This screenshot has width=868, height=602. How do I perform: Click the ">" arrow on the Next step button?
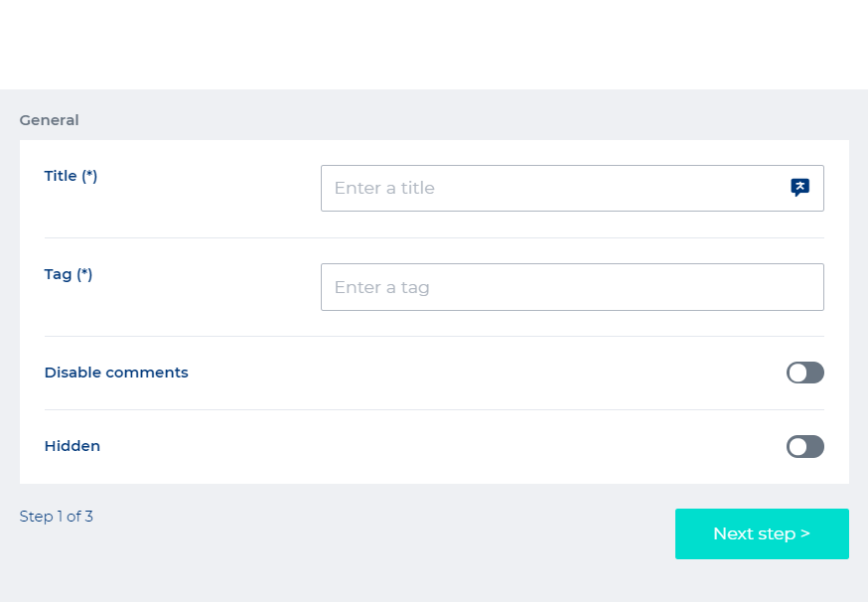pos(805,533)
